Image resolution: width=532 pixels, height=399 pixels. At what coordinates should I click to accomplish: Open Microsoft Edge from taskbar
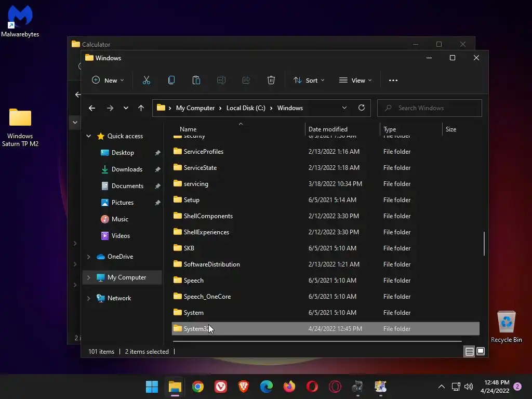point(267,387)
